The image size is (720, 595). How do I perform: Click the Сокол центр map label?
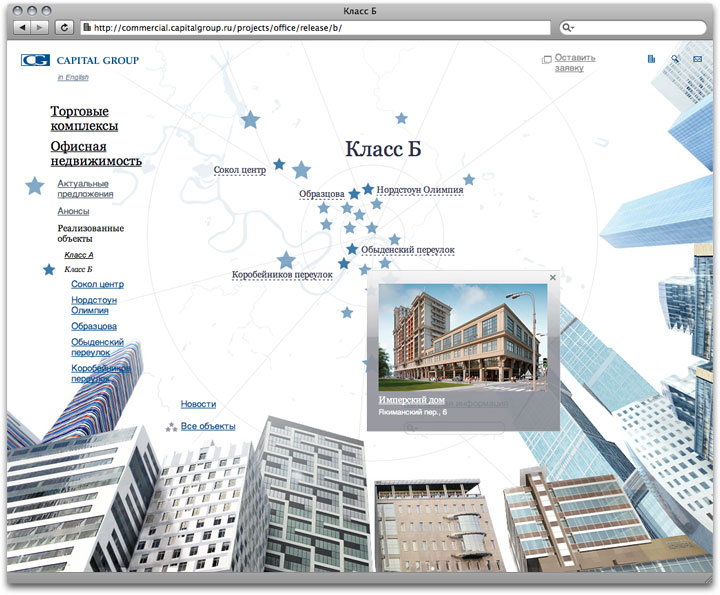click(240, 170)
